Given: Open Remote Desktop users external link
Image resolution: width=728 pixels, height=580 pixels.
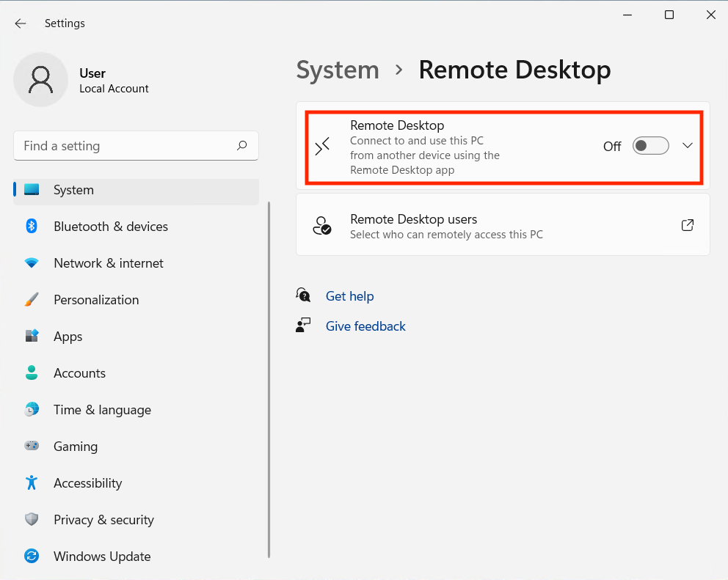Looking at the screenshot, I should (688, 225).
